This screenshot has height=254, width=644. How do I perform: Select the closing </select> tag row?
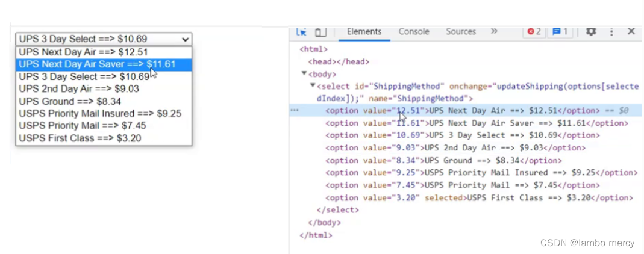(337, 210)
